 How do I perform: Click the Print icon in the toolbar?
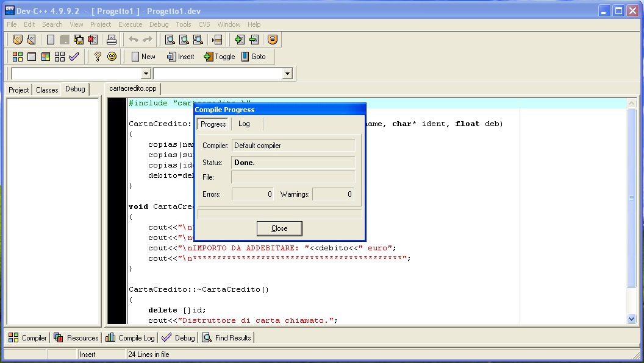(111, 40)
